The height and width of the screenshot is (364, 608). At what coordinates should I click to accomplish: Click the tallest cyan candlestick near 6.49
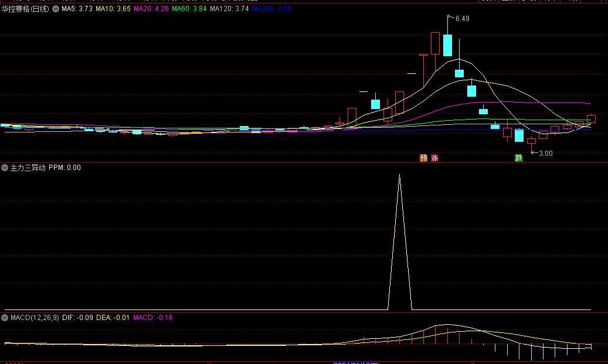point(448,45)
